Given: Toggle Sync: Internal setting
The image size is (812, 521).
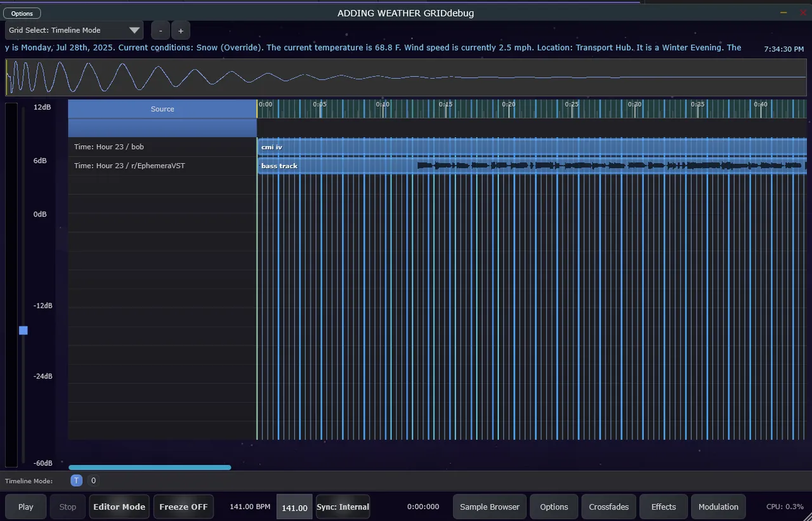Looking at the screenshot, I should tap(343, 506).
